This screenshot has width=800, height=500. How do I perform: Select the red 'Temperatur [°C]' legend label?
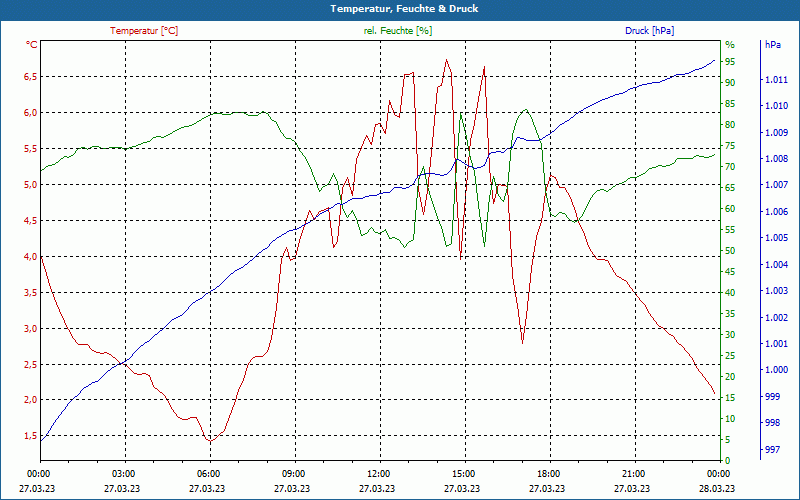tap(144, 31)
